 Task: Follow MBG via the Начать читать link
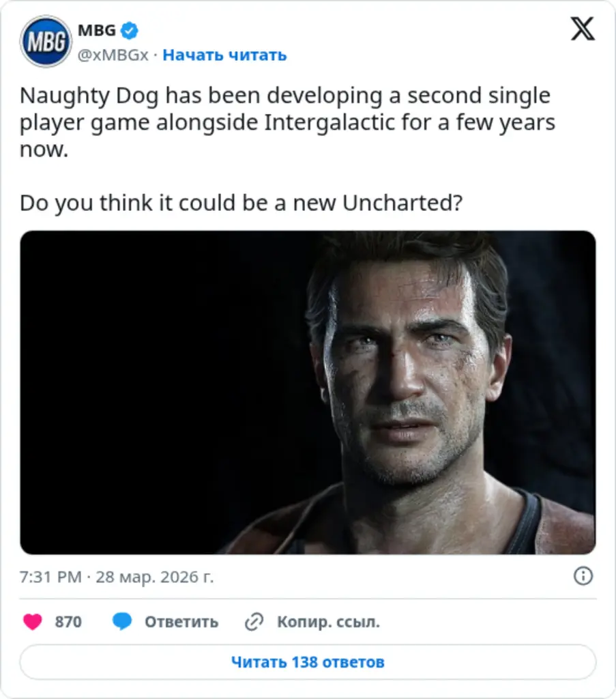point(225,55)
